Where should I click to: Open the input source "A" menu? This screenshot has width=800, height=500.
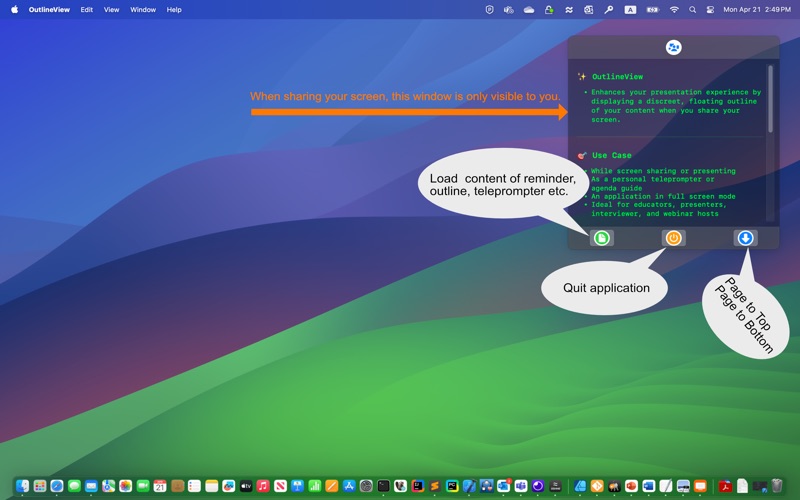[631, 9]
